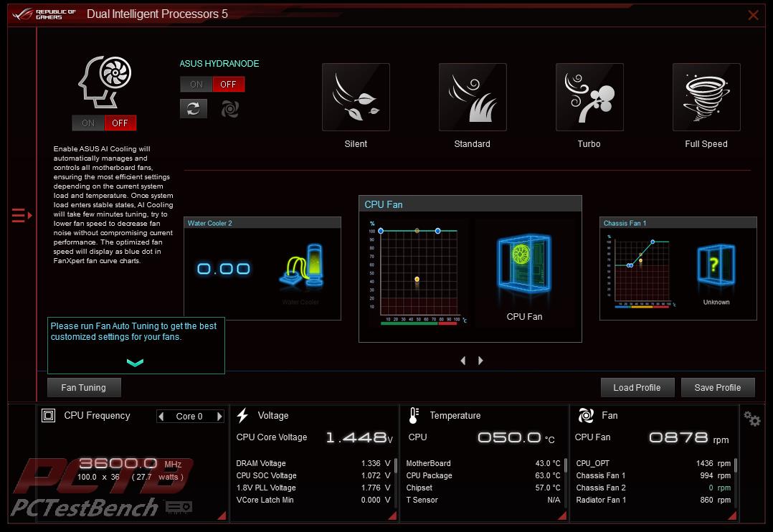This screenshot has height=532, width=773.
Task: Click the yellow current-speed dot on CPU Fan graph
Action: coord(417,279)
